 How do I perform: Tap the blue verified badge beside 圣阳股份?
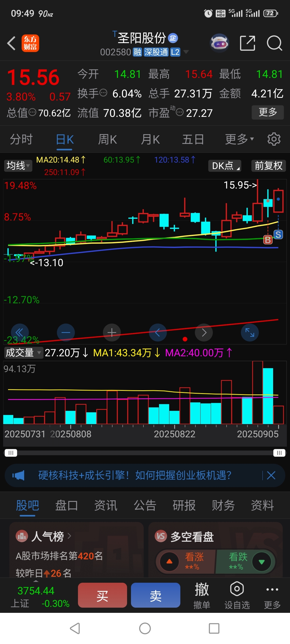coord(173,38)
